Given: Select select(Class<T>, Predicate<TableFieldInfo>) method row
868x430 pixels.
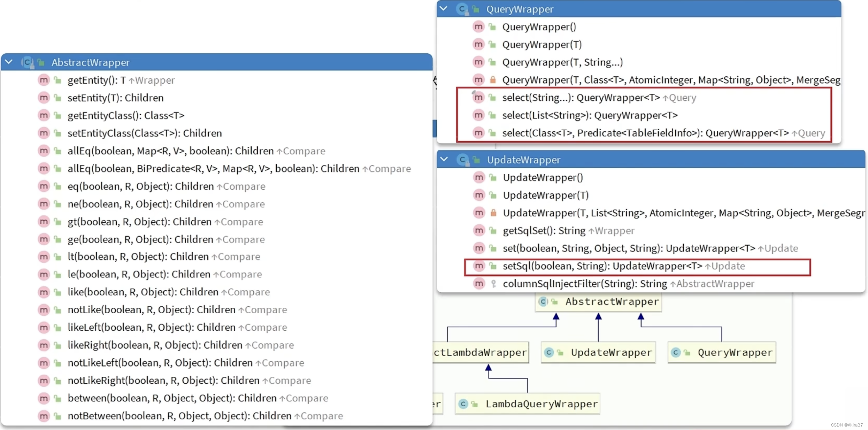Looking at the screenshot, I should pos(639,133).
